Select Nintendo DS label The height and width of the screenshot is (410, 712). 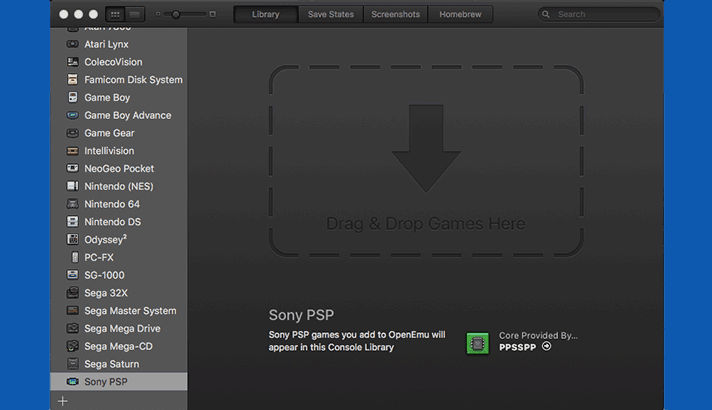113,222
